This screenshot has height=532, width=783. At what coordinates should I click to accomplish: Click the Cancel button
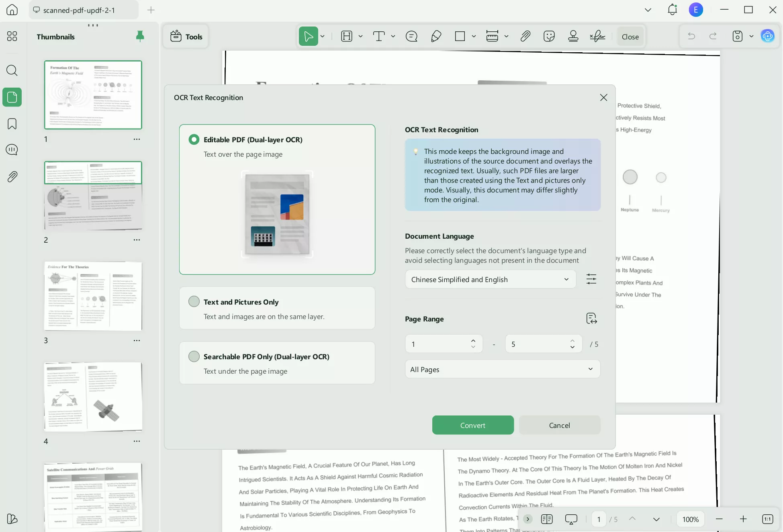559,425
